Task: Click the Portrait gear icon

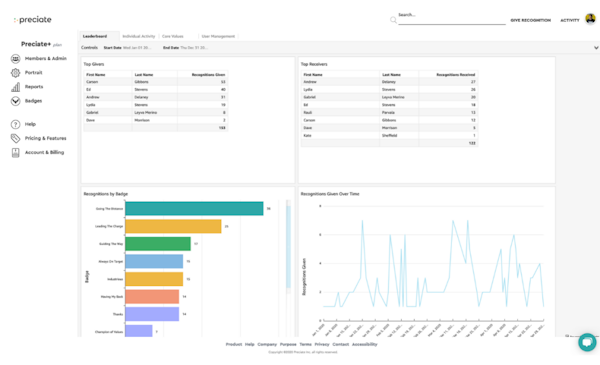Action: pyautogui.click(x=15, y=73)
